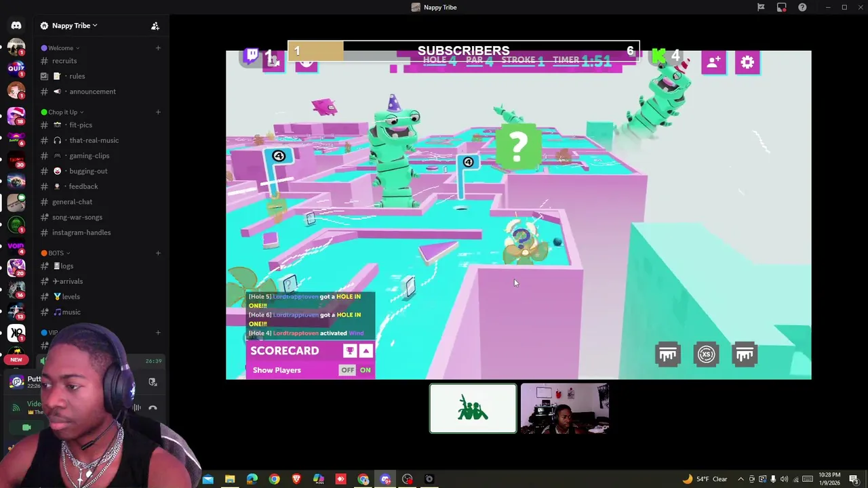This screenshot has height=488, width=868.
Task: Select the green logo participant tile
Action: pos(473,409)
